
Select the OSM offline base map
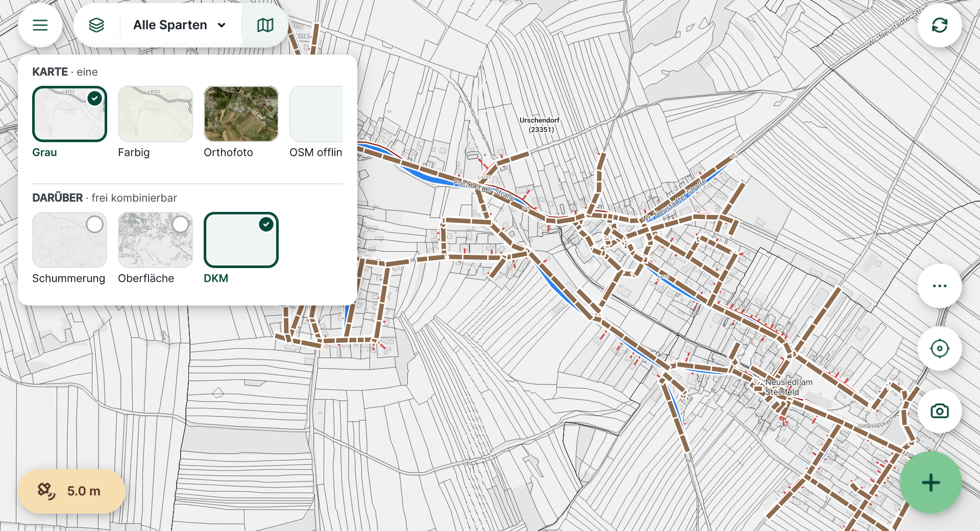pyautogui.click(x=316, y=114)
